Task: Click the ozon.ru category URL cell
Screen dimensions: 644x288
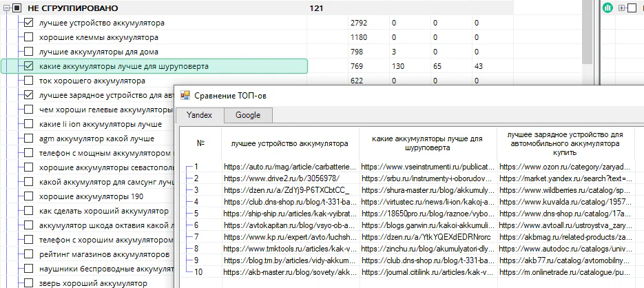Action: (565, 167)
